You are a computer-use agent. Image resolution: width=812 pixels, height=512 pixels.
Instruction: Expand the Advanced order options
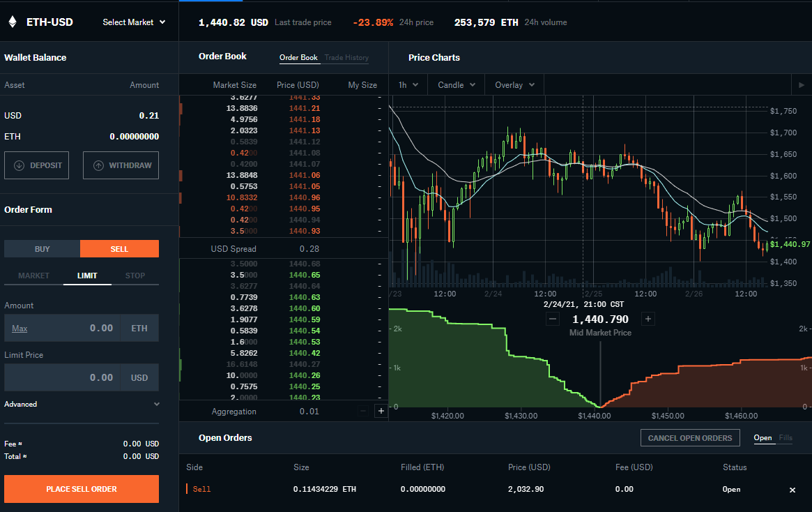click(82, 404)
